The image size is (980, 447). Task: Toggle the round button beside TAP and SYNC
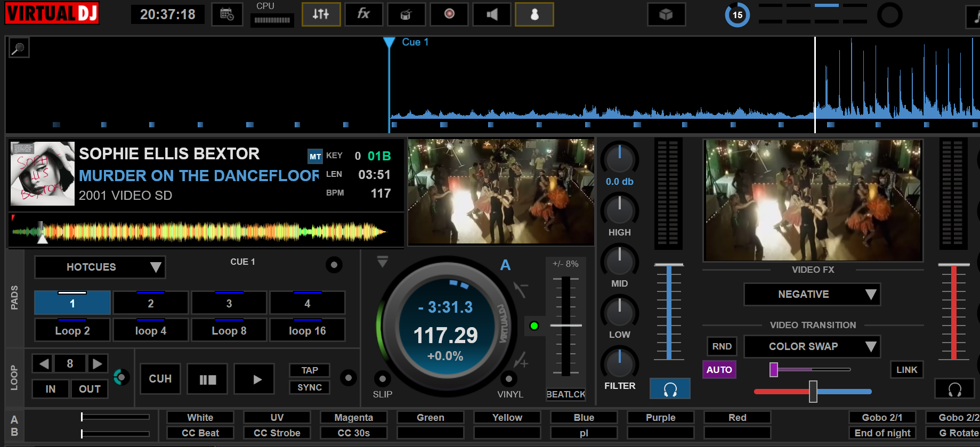[x=348, y=378]
